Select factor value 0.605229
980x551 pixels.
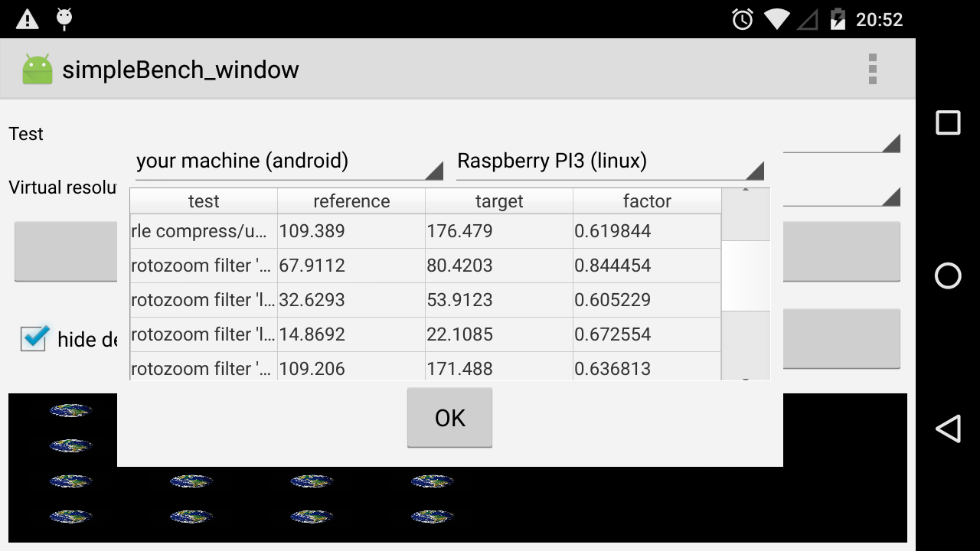tap(647, 300)
